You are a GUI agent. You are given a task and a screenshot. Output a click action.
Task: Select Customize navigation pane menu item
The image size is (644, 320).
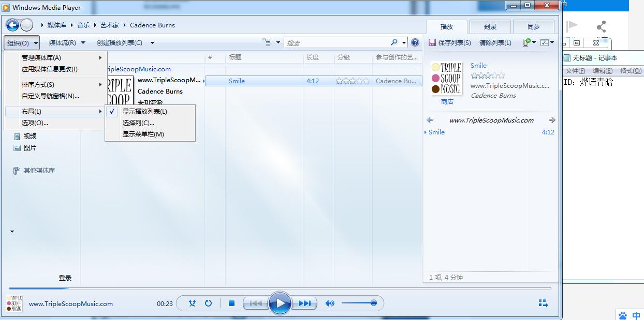pos(55,96)
